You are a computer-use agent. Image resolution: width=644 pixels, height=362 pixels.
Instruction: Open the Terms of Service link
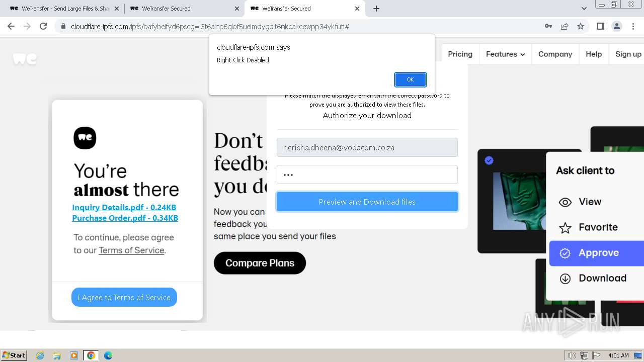pyautogui.click(x=131, y=250)
